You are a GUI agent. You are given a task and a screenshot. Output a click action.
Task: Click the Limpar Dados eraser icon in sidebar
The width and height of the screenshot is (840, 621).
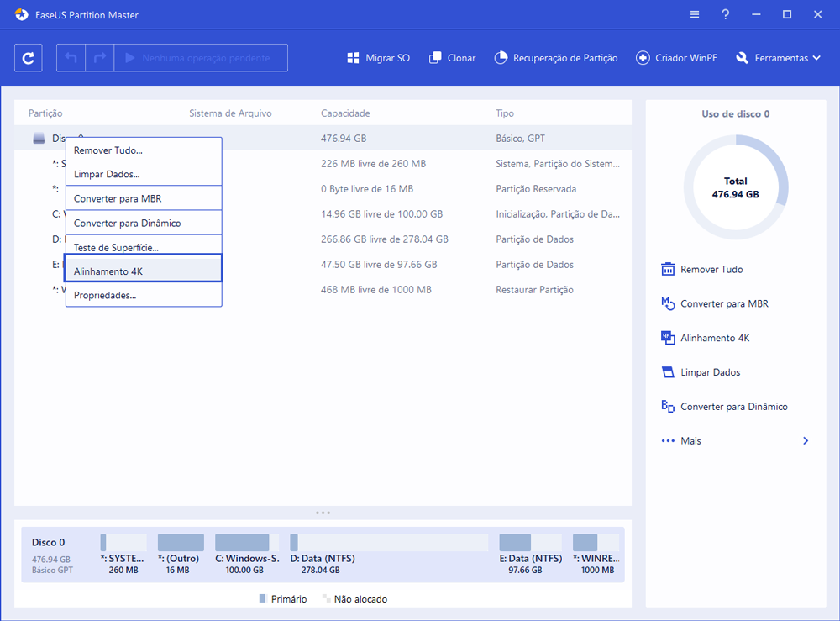[x=668, y=372]
